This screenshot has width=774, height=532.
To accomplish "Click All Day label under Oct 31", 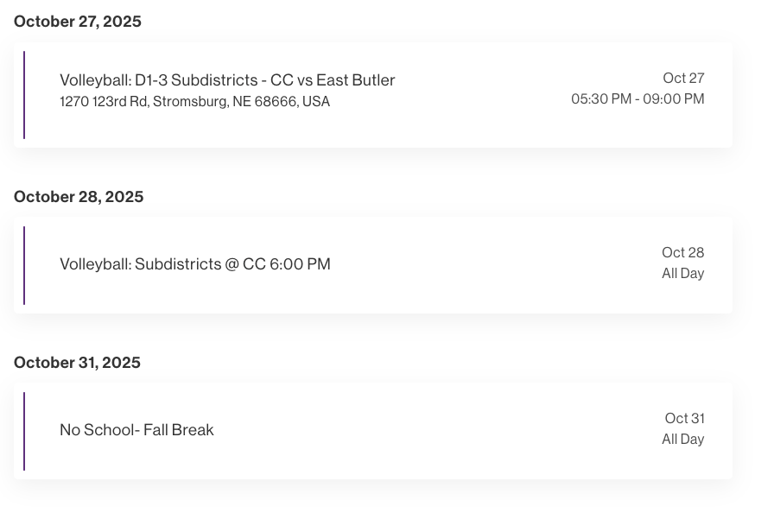I will click(682, 440).
